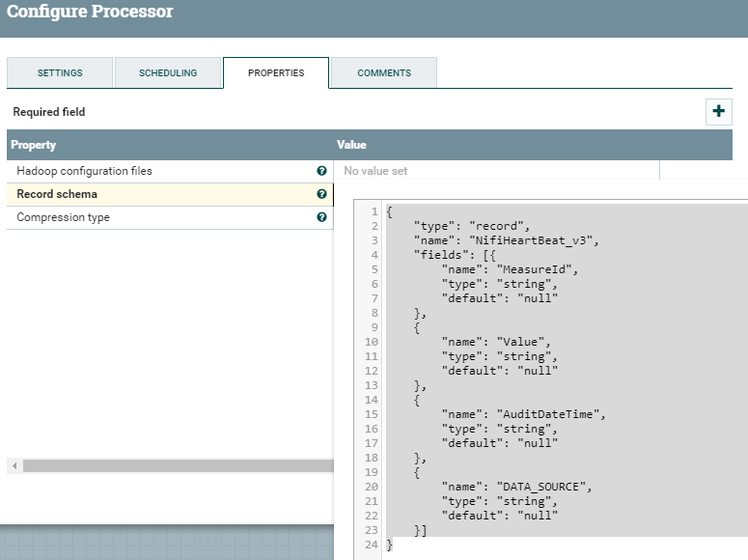Select the Compression type property name
This screenshot has width=748, height=560.
click(x=64, y=217)
